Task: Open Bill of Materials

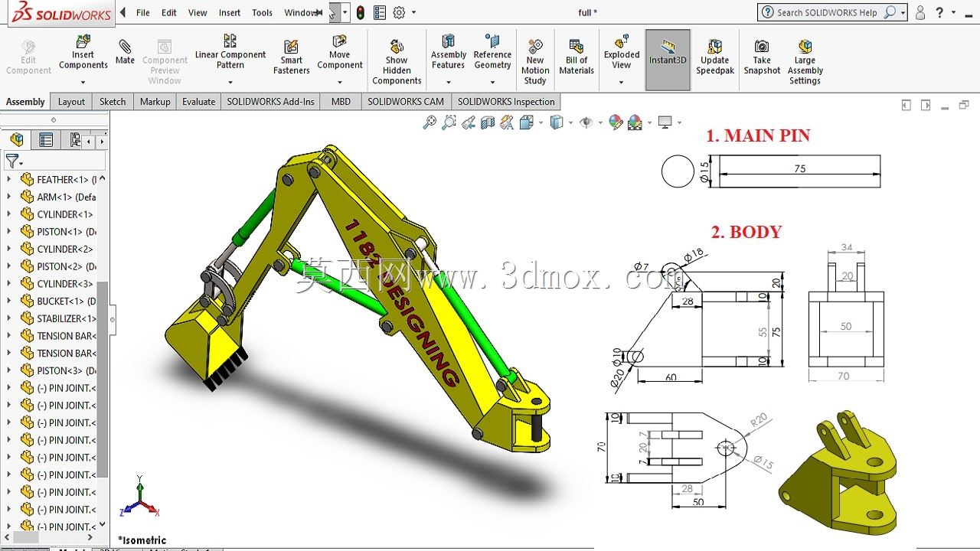Action: [x=577, y=57]
